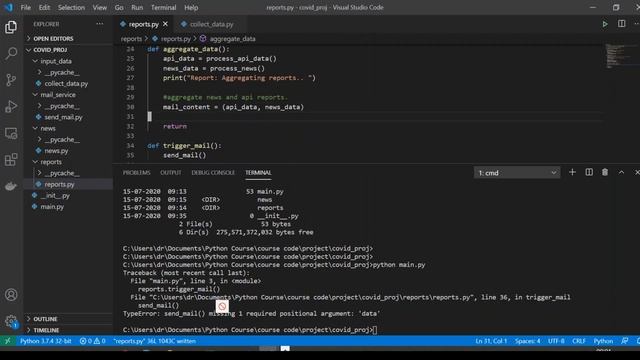Open the View menu
Image resolution: width=640 pixels, height=360 pixels.
click(100, 7)
